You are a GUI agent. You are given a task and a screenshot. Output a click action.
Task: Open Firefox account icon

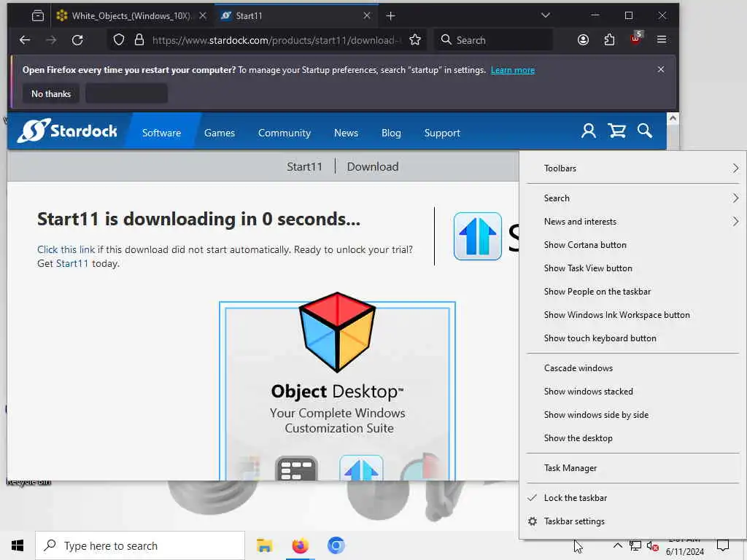(583, 40)
